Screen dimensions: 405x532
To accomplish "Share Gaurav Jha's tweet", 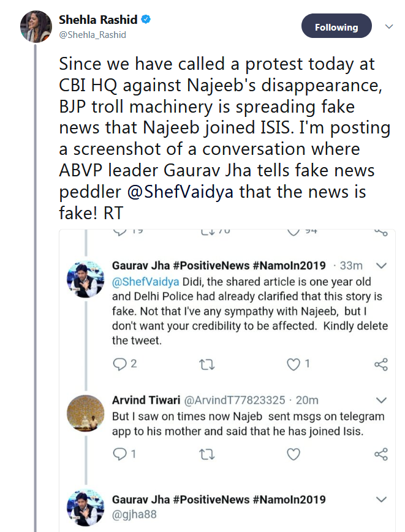I will 380,364.
